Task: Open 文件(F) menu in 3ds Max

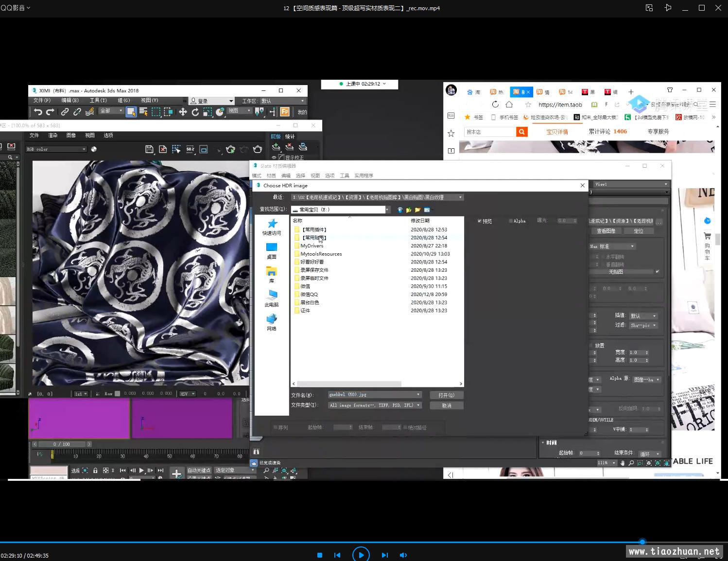Action: click(x=42, y=101)
